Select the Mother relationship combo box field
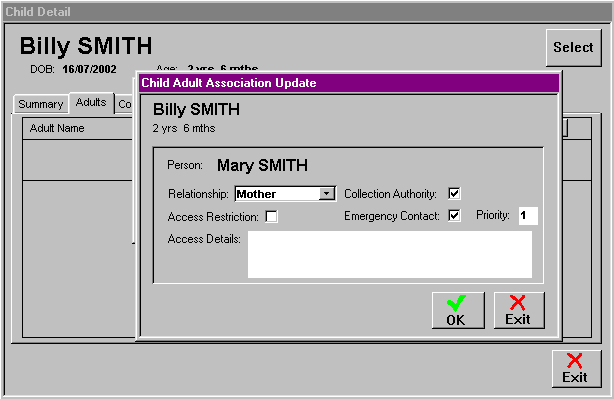This screenshot has height=399, width=614. (285, 194)
